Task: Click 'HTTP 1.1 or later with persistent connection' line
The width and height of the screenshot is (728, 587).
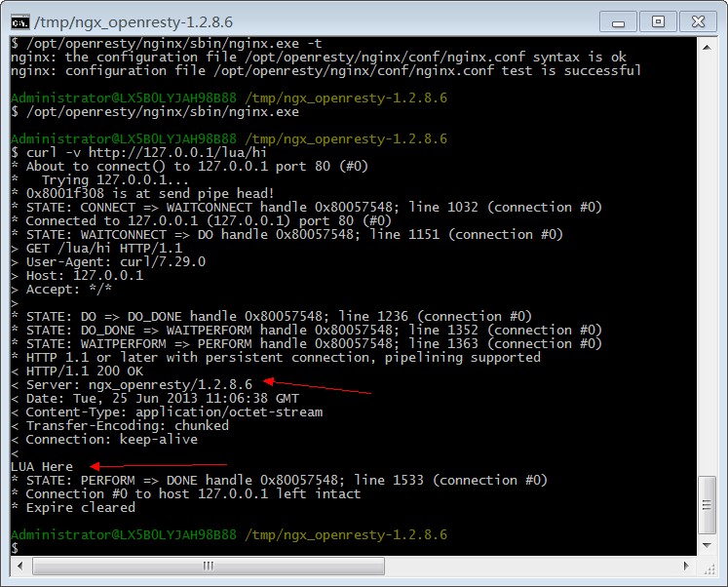Action: (276, 358)
